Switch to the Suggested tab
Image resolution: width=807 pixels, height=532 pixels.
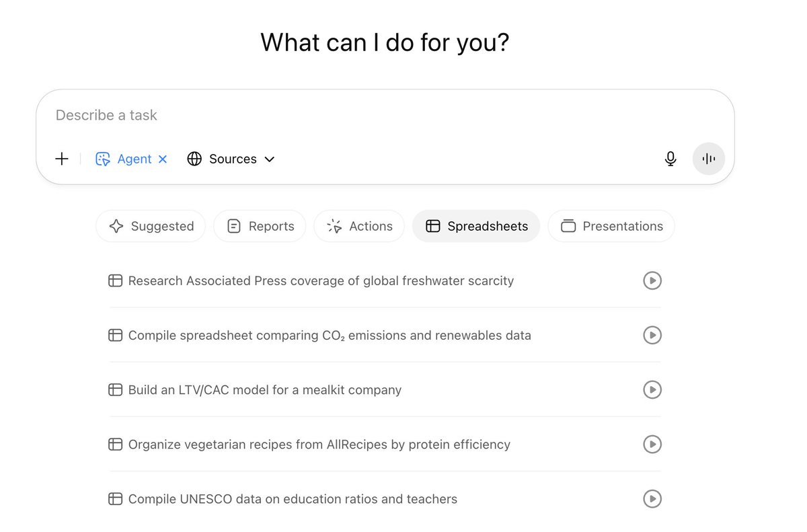tap(151, 226)
